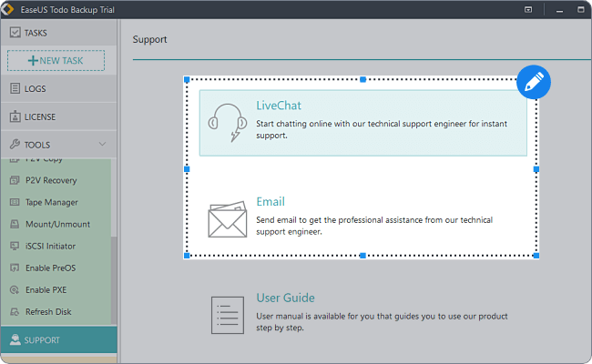592x364 pixels.
Task: Click the Enable PXE icon
Action: coord(15,289)
